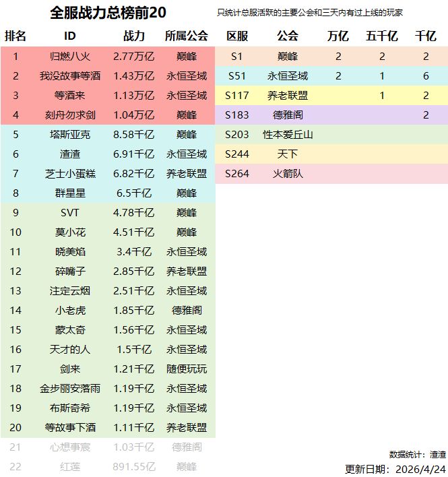Viewport: 448px width, 477px height.
Task: Click player ID SVT
Action: tap(70, 213)
